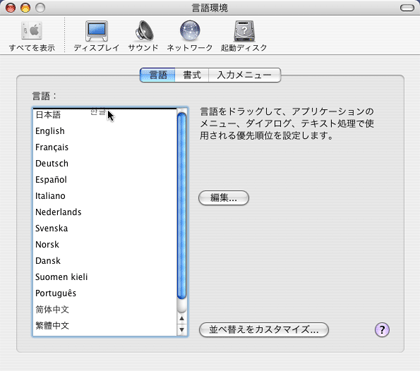Click the purple help question mark button
Viewport: 420px width, 371px height.
382,330
